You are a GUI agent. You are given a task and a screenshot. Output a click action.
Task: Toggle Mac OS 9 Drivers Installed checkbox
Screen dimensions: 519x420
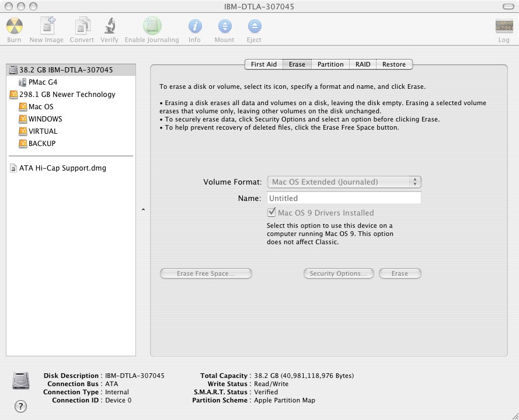pos(271,213)
